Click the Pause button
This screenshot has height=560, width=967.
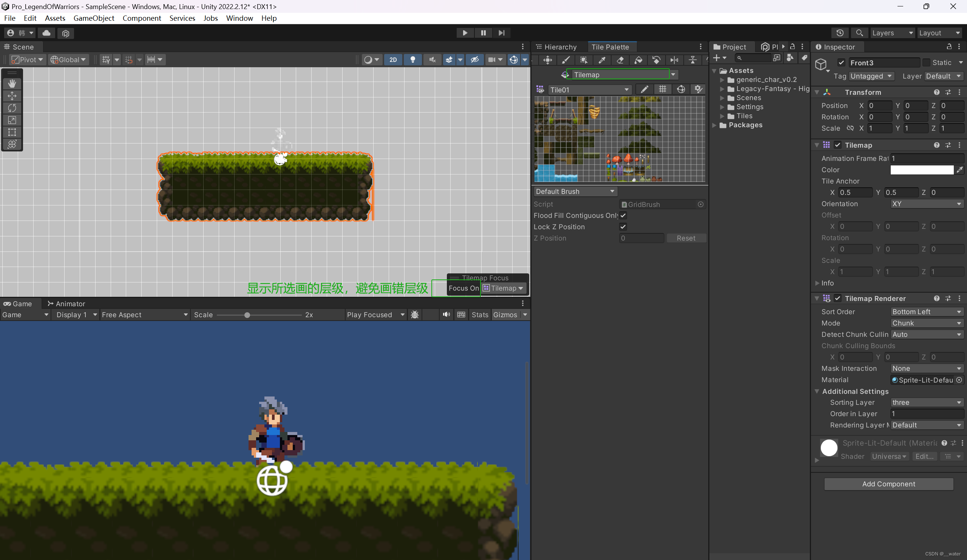[x=483, y=33]
